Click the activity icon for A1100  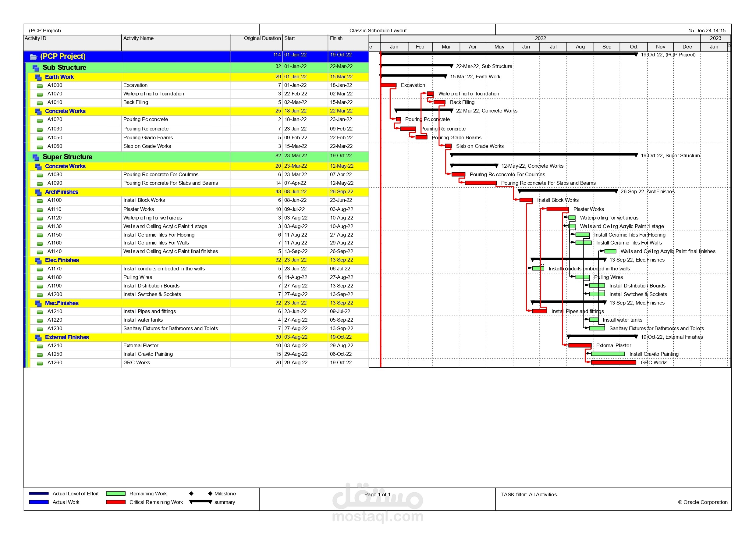point(40,201)
